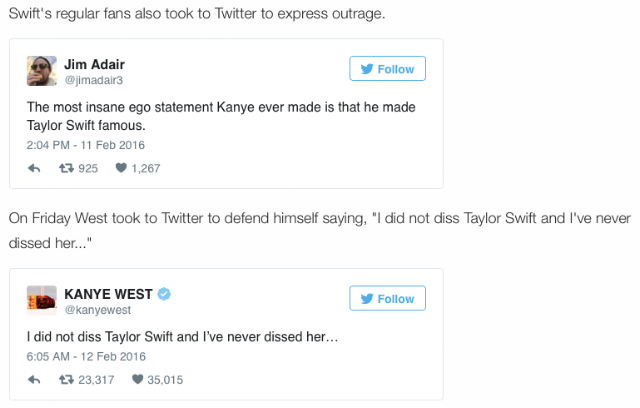Viewport: 640px width, 408px height.
Task: Click the 925 retweet count
Action: (88, 169)
